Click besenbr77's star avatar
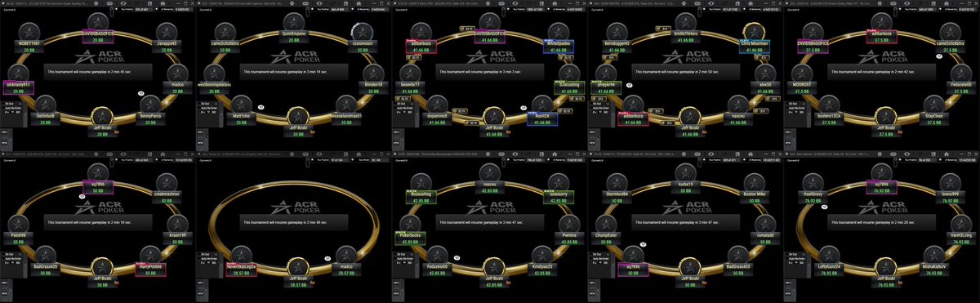The image size is (980, 303). (x=410, y=73)
